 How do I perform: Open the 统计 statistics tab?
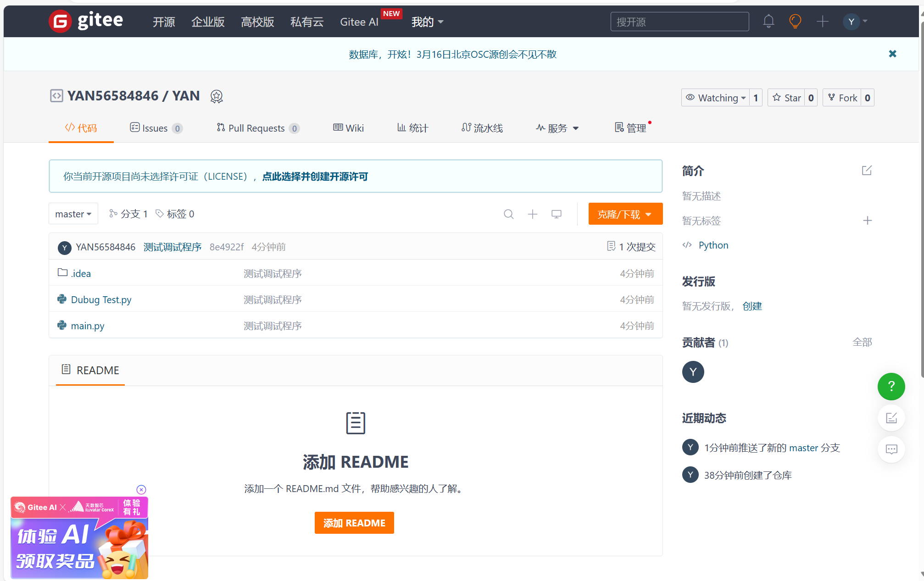412,128
